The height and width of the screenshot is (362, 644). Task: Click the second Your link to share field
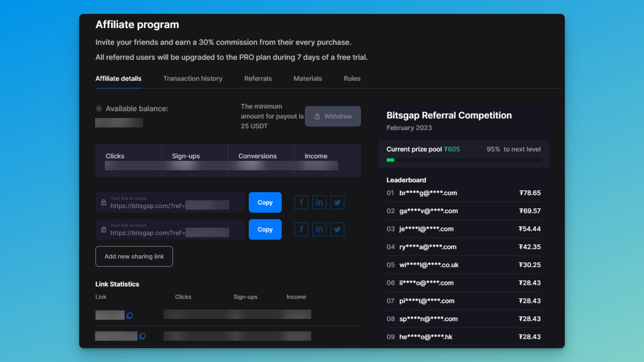[170, 229]
